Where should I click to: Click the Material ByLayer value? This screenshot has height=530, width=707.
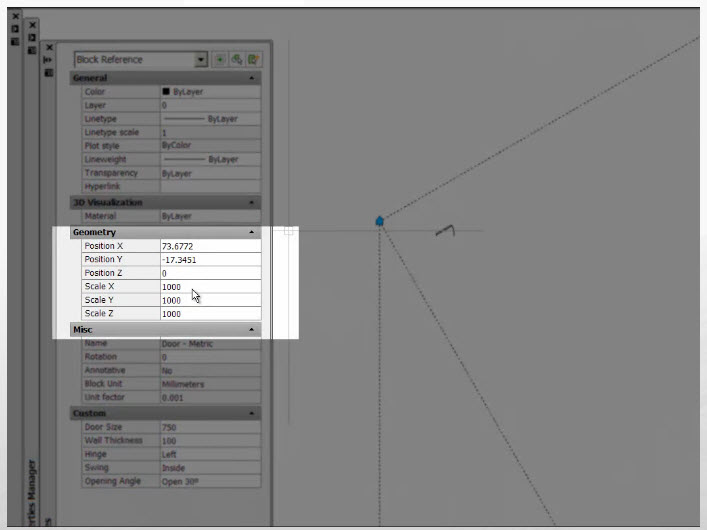(211, 216)
